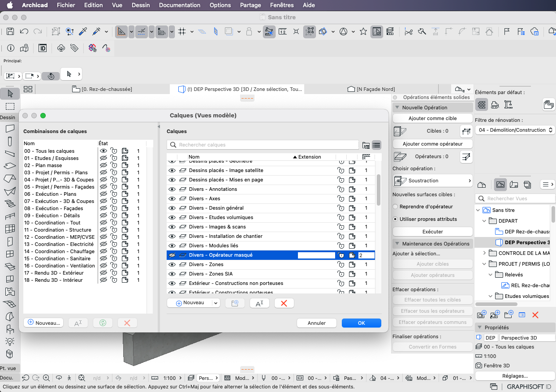Switch layers to list view icon
This screenshot has height=392, width=556.
click(376, 145)
